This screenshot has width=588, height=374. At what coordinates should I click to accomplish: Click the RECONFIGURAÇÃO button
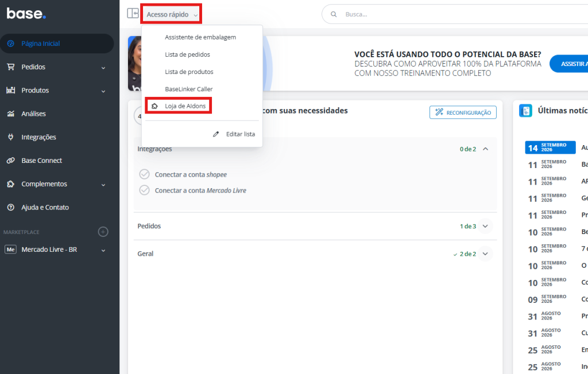463,112
